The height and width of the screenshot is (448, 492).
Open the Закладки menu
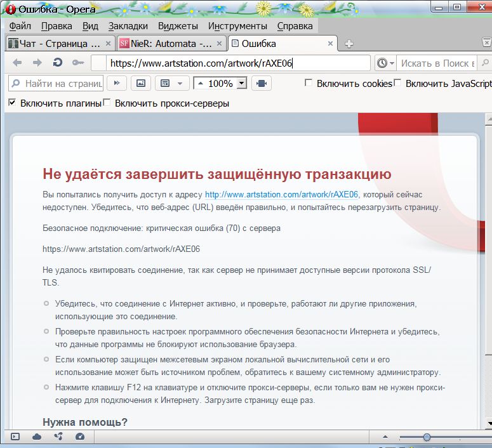128,26
